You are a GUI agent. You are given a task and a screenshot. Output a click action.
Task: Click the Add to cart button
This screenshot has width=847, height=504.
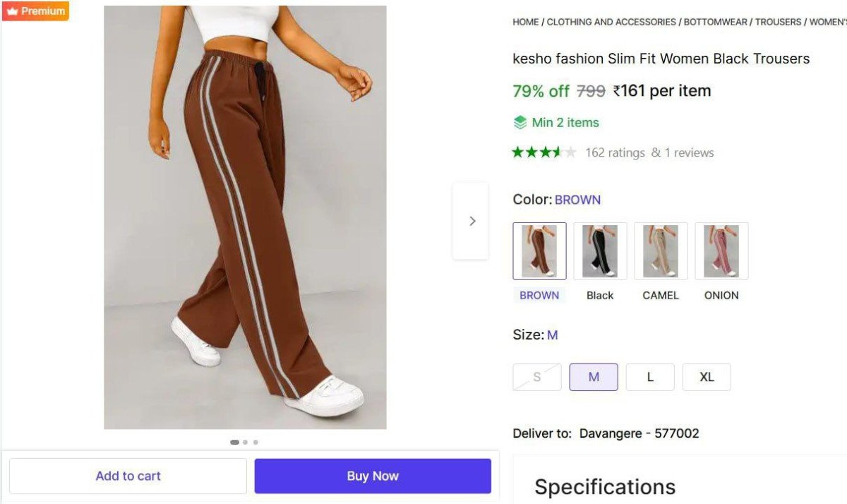click(x=128, y=476)
